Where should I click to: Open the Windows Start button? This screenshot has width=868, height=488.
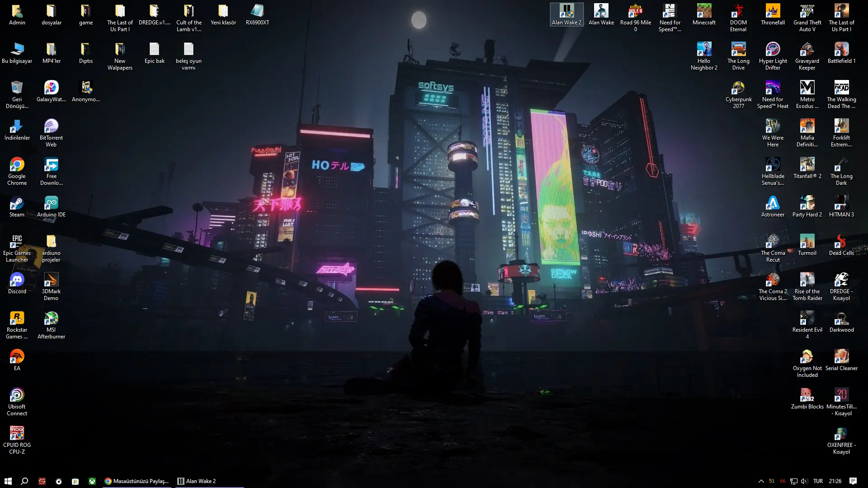pyautogui.click(x=8, y=481)
